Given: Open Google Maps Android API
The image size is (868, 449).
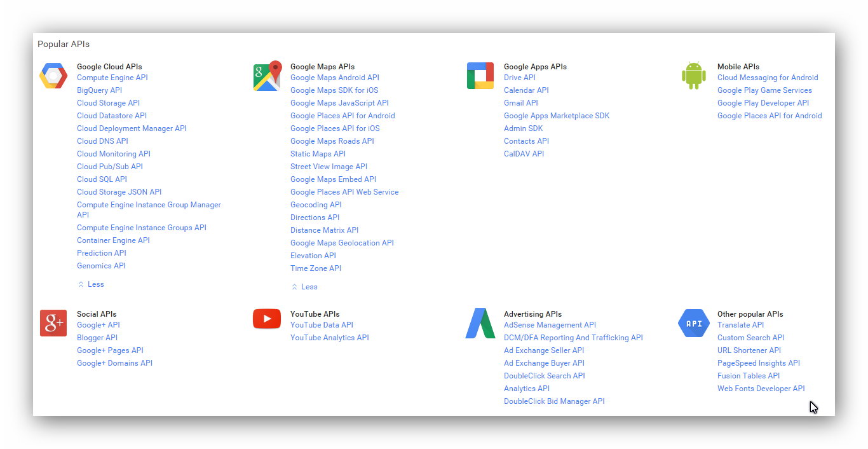Looking at the screenshot, I should [335, 78].
